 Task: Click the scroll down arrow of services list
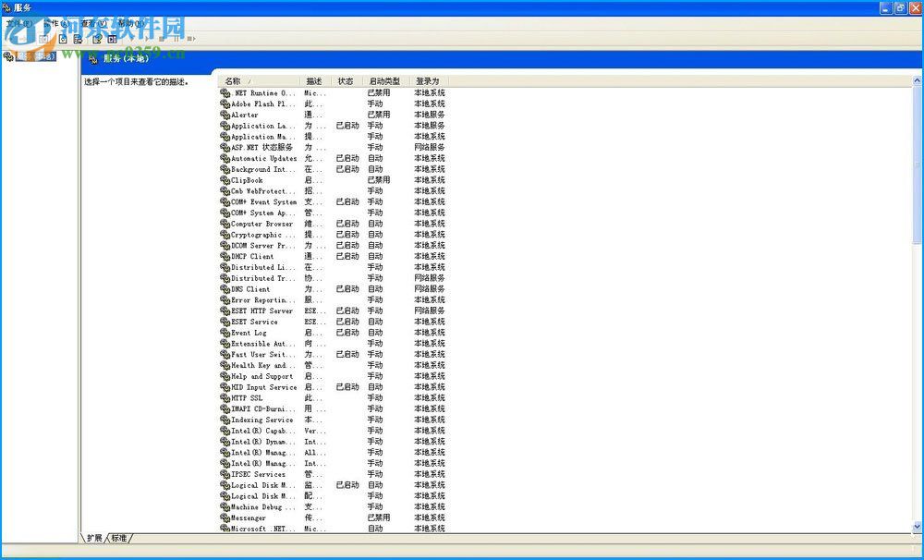tap(918, 527)
